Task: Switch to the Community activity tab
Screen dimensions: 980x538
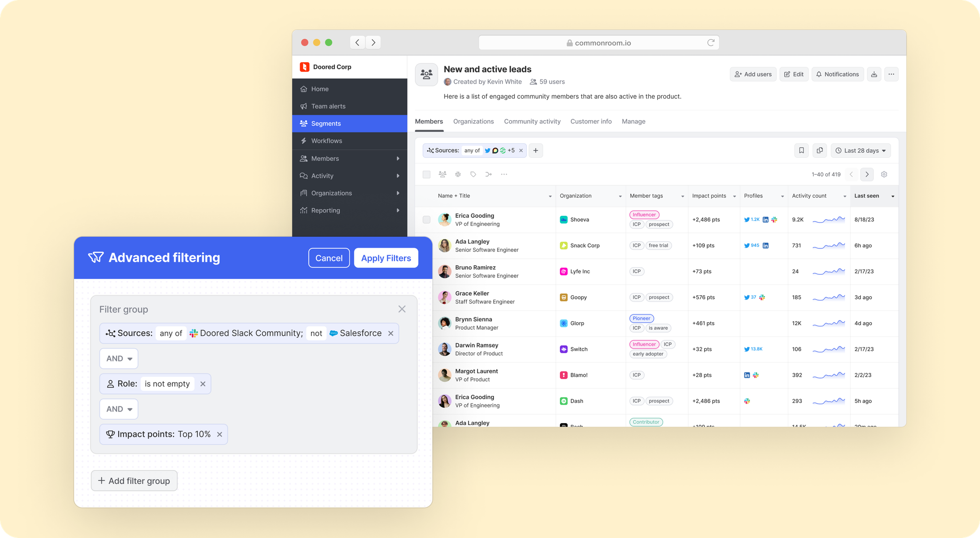Action: click(533, 121)
